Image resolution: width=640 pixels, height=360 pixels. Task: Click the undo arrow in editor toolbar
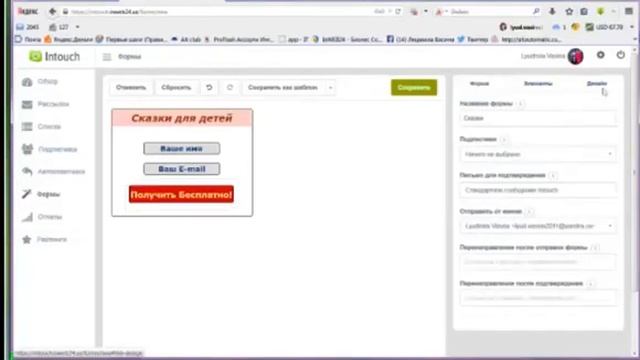(x=209, y=87)
